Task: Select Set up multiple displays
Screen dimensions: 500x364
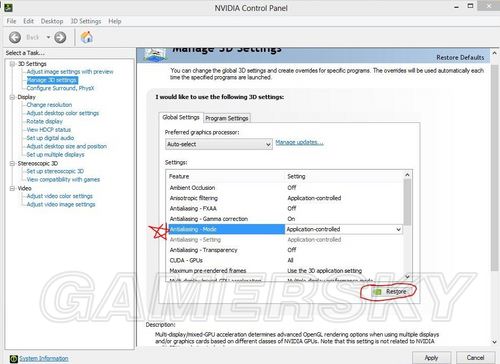Action: [x=55, y=155]
